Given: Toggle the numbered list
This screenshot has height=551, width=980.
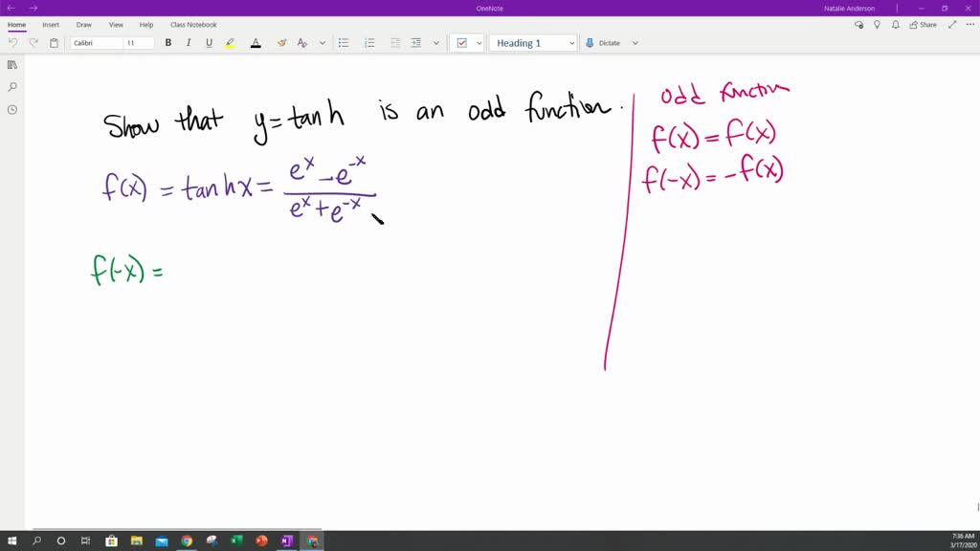Looking at the screenshot, I should [369, 42].
